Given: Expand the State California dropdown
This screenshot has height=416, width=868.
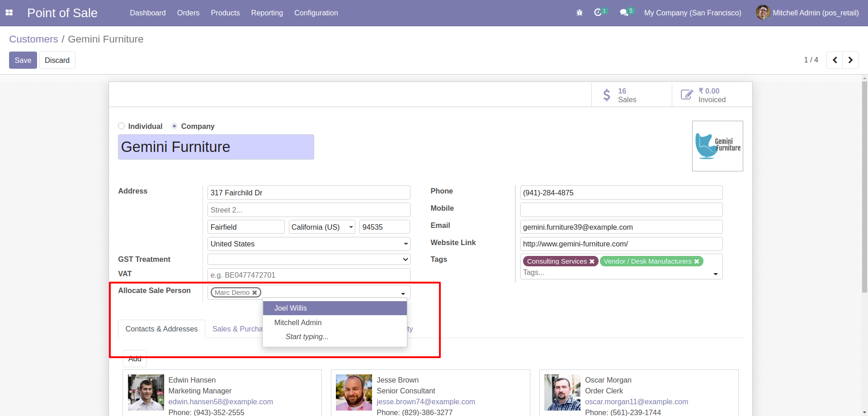Looking at the screenshot, I should pos(351,227).
